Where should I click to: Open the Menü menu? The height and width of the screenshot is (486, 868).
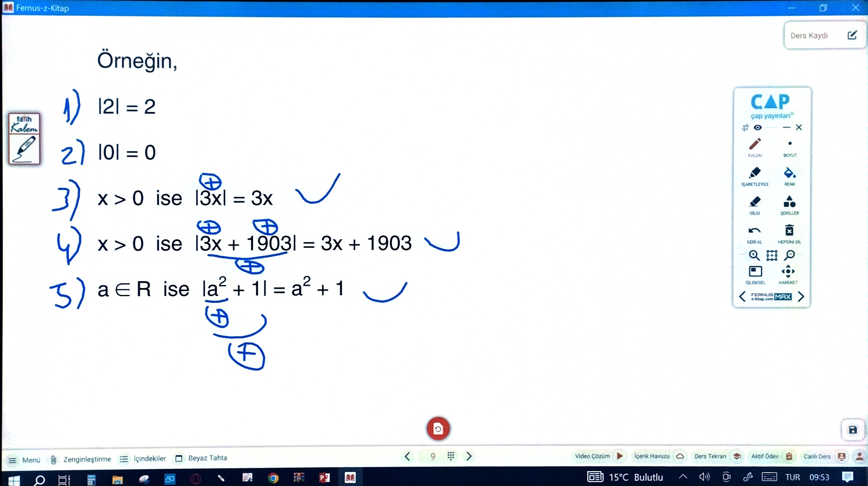[24, 459]
